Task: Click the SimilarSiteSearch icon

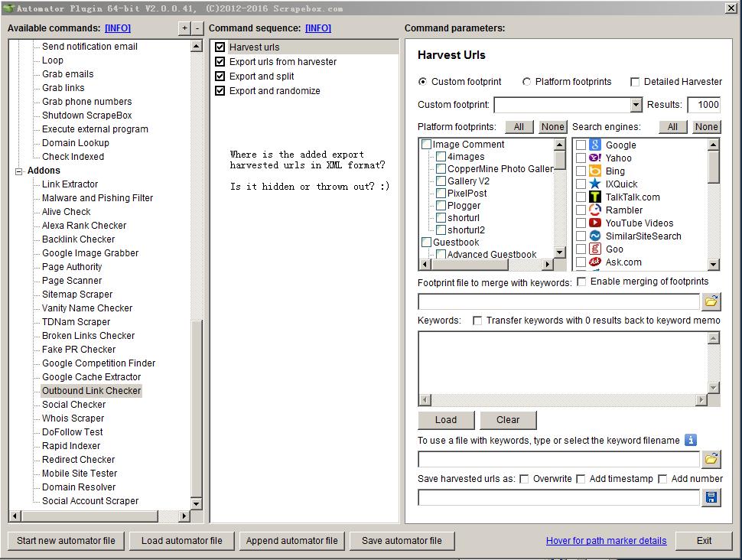Action: (595, 236)
